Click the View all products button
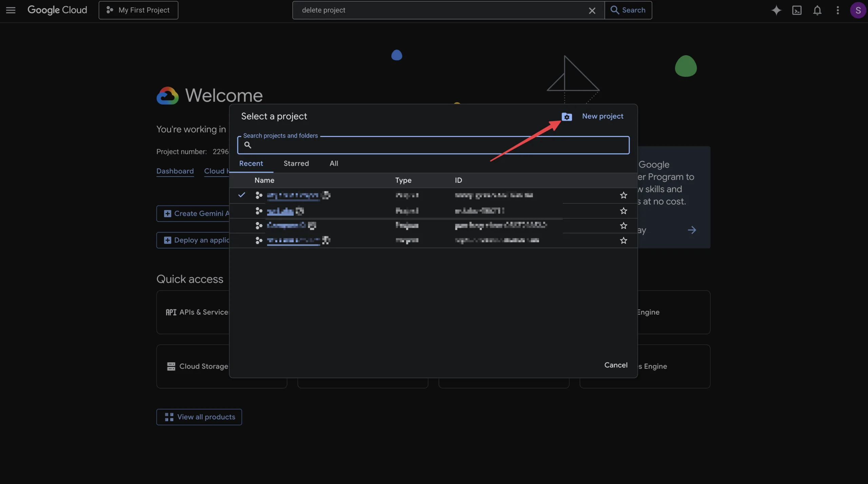This screenshot has width=868, height=484. 199,417
